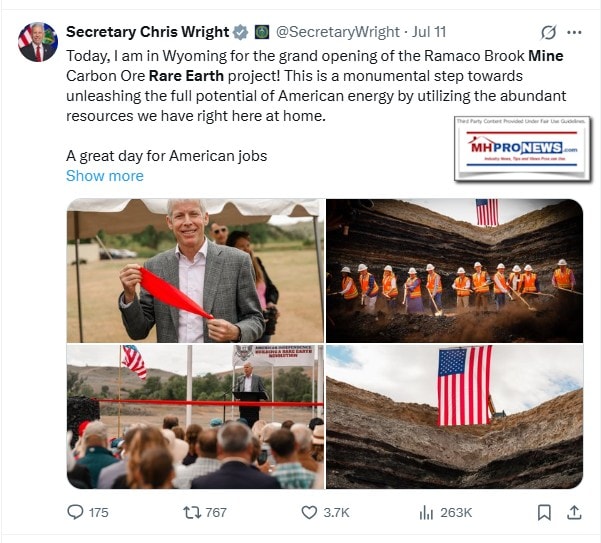
Task: Open the three-dot more options menu
Action: coord(575,33)
